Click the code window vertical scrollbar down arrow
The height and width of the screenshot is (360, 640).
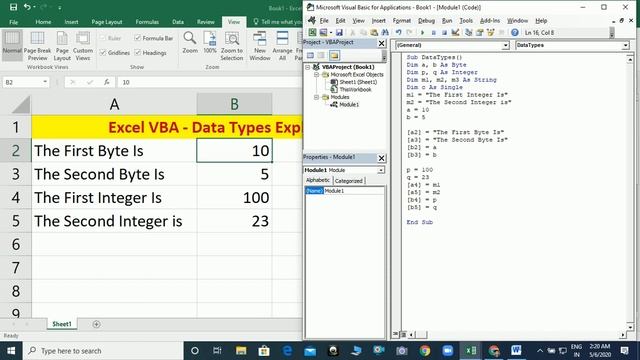tap(630, 327)
